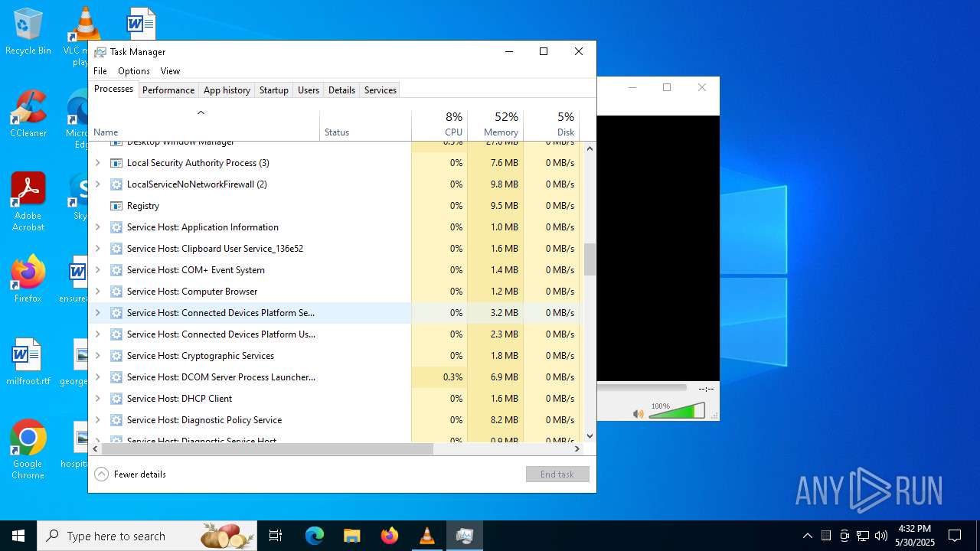Click the End task button
980x551 pixels.
557,474
